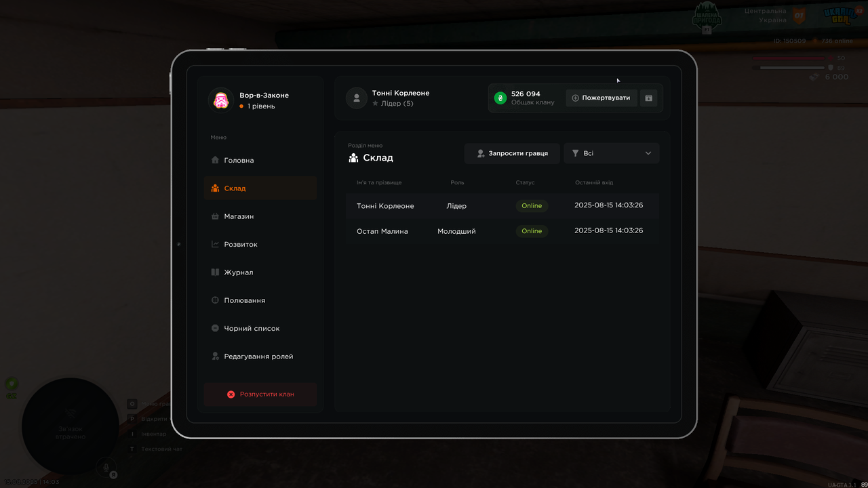Viewport: 868px width, 488px height.
Task: Open the Журнал menu item
Action: (x=260, y=272)
